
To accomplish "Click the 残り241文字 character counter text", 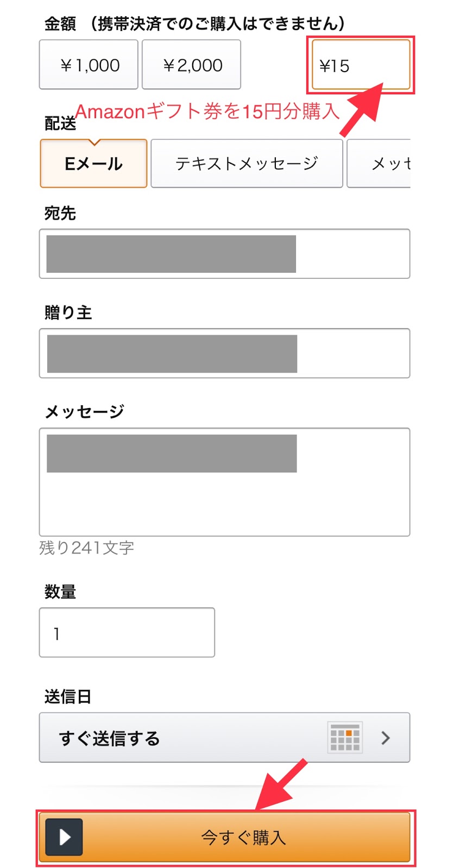I will click(x=86, y=548).
